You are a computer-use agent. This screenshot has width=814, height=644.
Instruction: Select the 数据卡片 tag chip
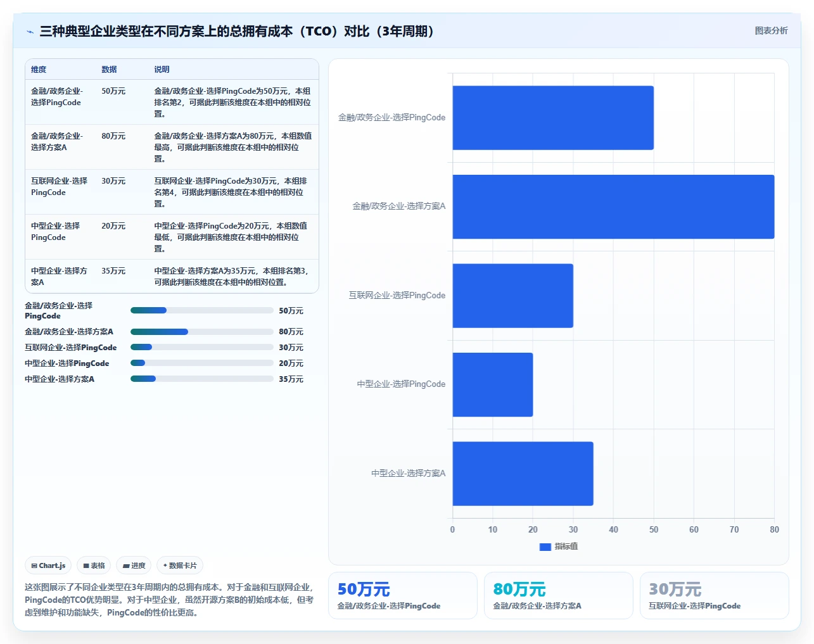point(180,565)
